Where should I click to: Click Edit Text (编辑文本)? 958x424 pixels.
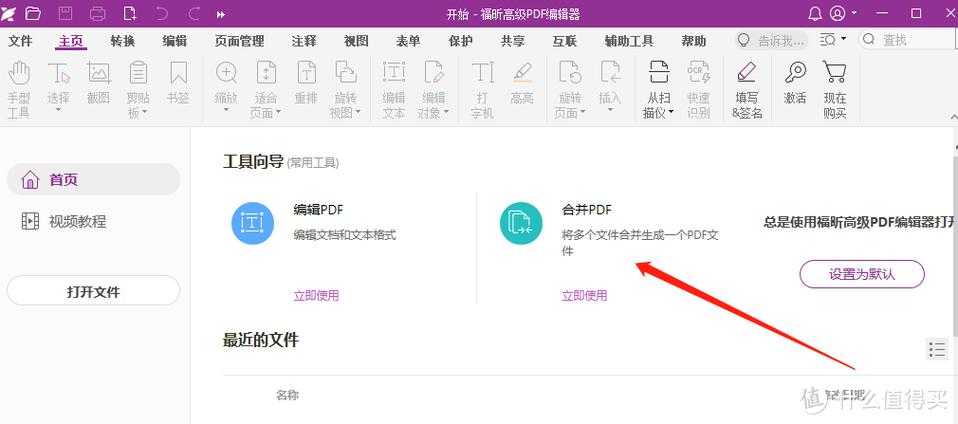coord(394,89)
